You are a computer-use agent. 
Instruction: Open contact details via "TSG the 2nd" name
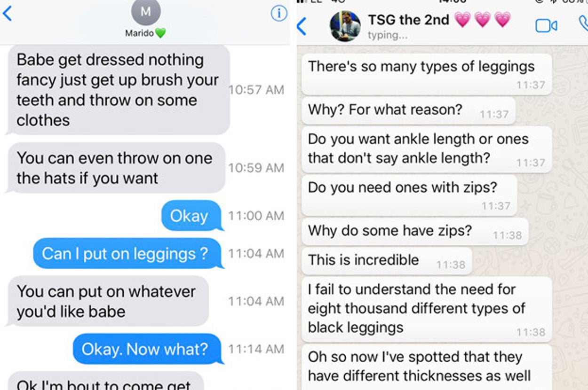click(x=408, y=20)
